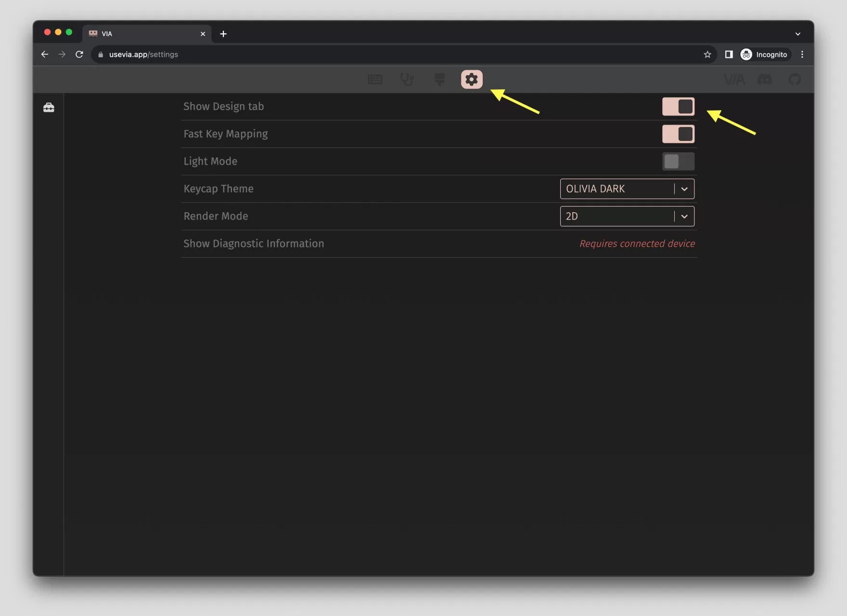Open the tab search chevron
This screenshot has width=847, height=616.
point(798,34)
